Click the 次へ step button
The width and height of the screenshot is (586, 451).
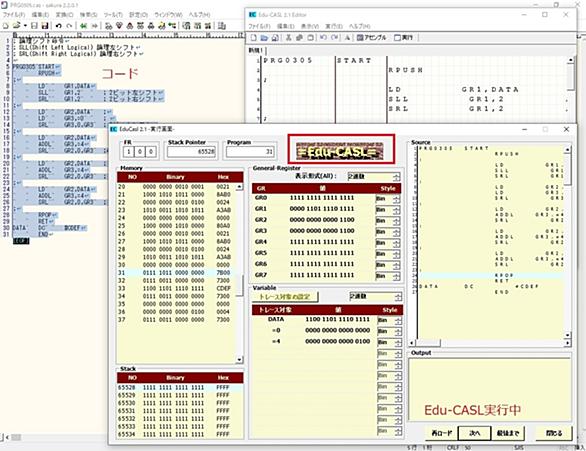(474, 433)
